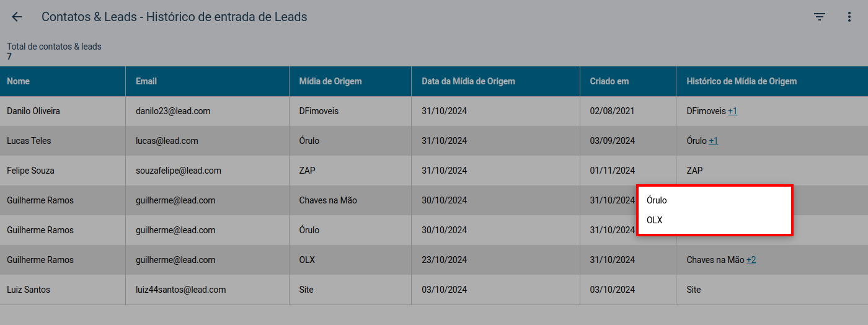Click Histórico de Mídia de Origem header

[742, 81]
